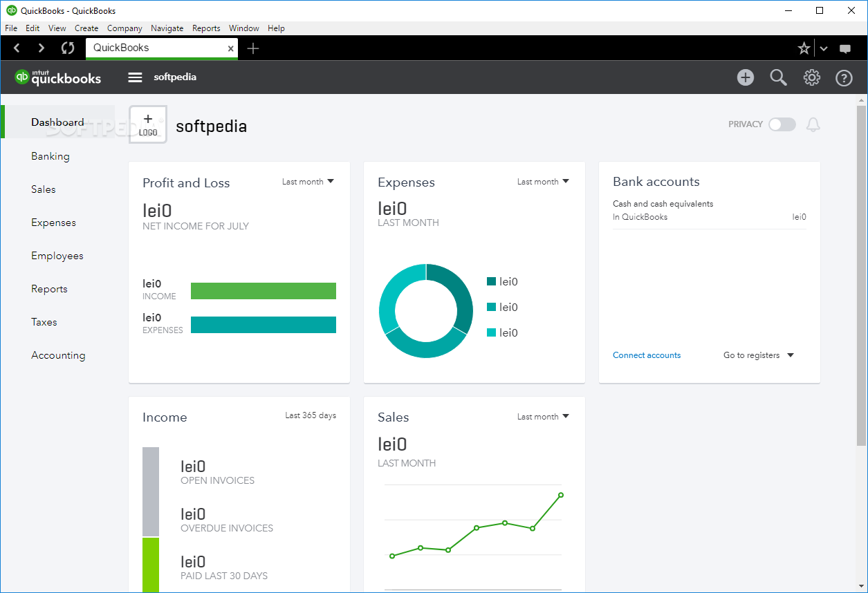View notifications via bell icon

click(813, 124)
